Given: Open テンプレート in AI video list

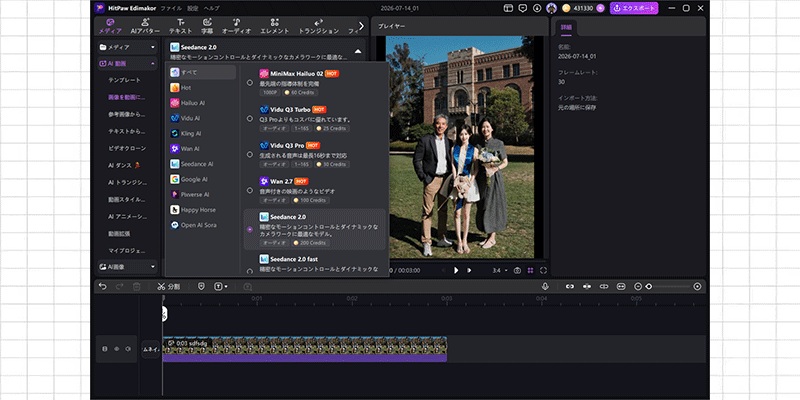Looking at the screenshot, I should point(124,80).
